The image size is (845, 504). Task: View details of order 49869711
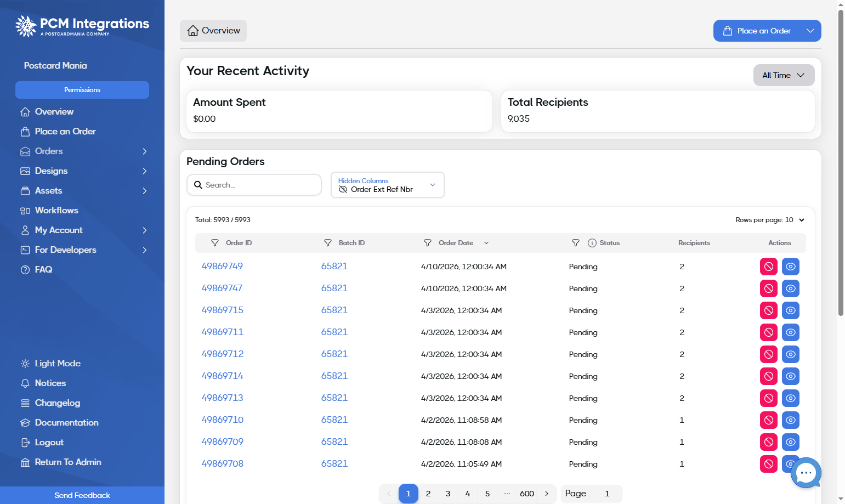click(x=791, y=332)
